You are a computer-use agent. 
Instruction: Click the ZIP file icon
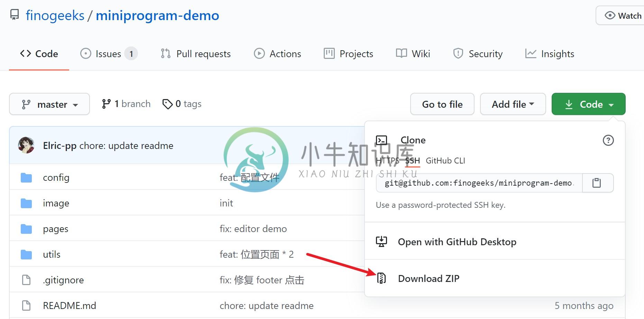[381, 278]
